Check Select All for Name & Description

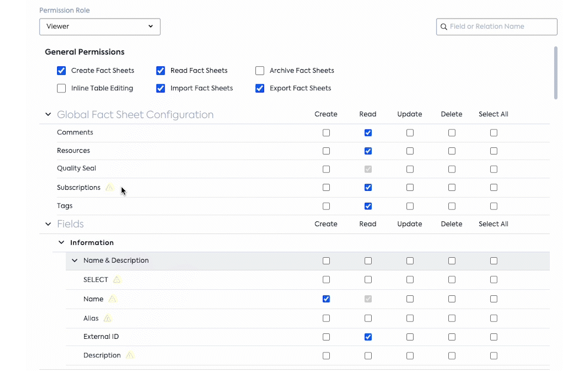tap(494, 261)
